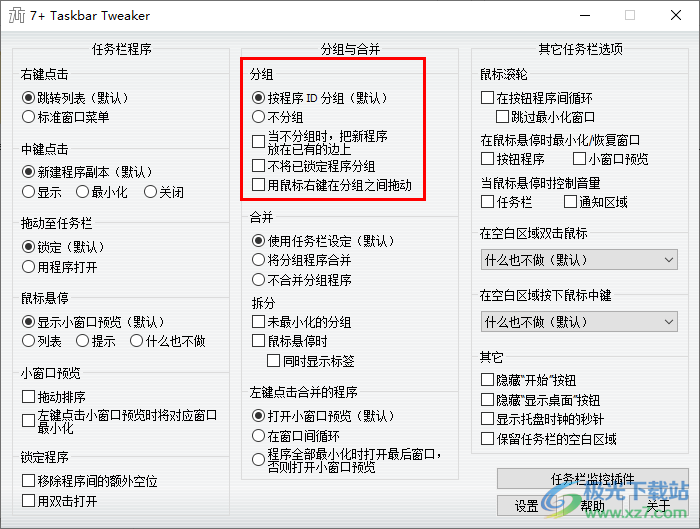Viewport: 700px width, 529px height.
Task: Select 程序全部最小化时打开最后窗口 radio
Action: pos(258,460)
